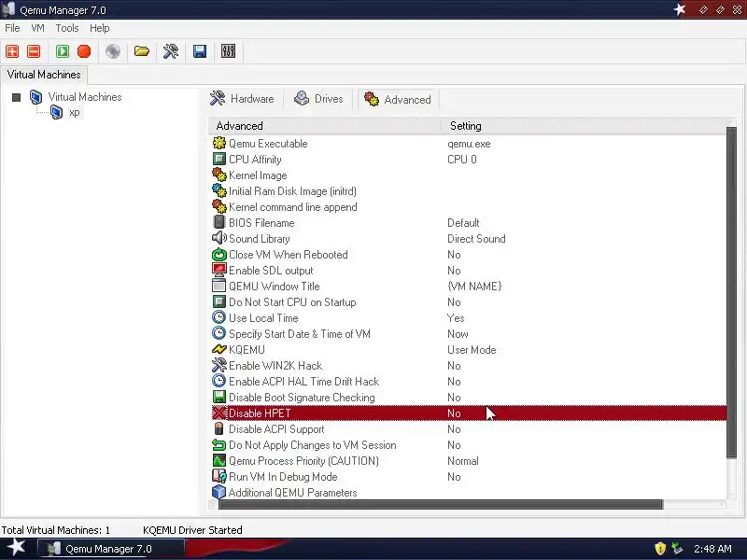
Task: Click the Setting column header
Action: 584,126
